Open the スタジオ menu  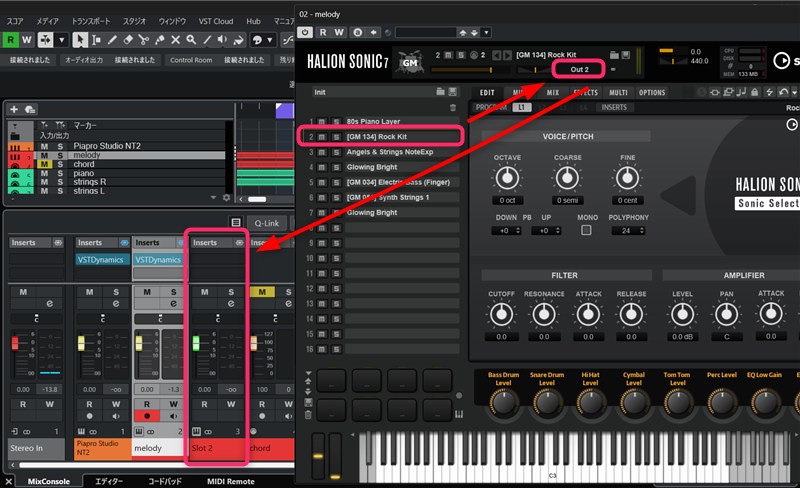[x=134, y=21]
